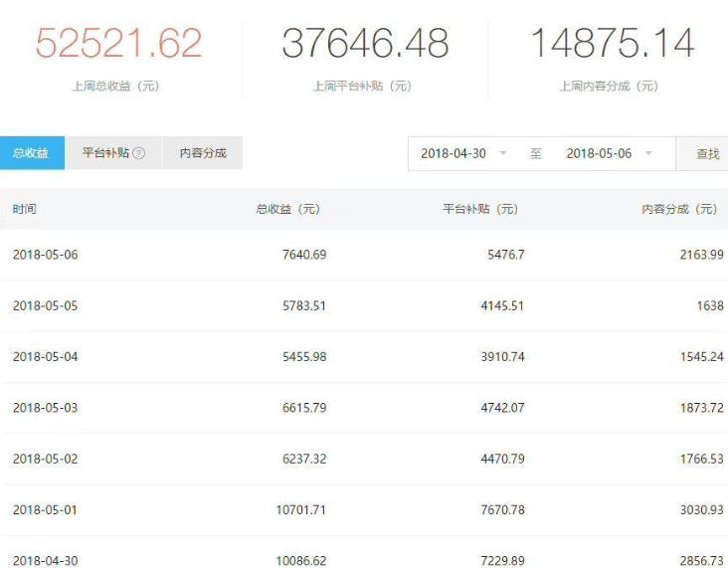Click platform subsidy value 5476.7
728x568 pixels.
506,255
